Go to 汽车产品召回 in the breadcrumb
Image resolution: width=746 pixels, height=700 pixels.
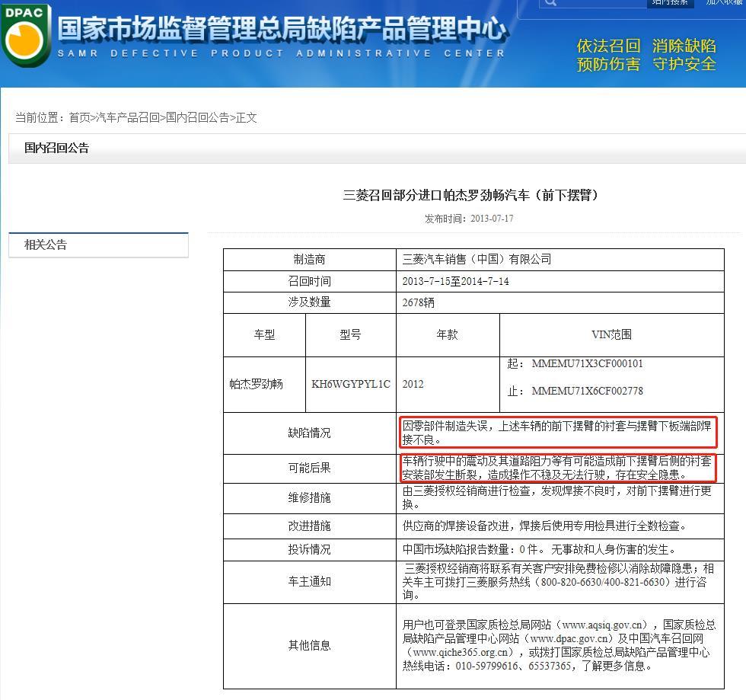click(x=128, y=117)
